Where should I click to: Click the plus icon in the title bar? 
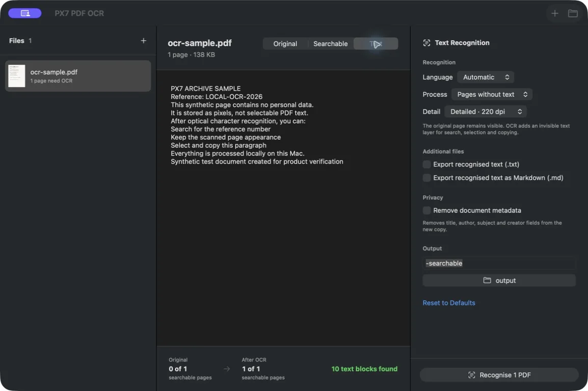coord(554,13)
